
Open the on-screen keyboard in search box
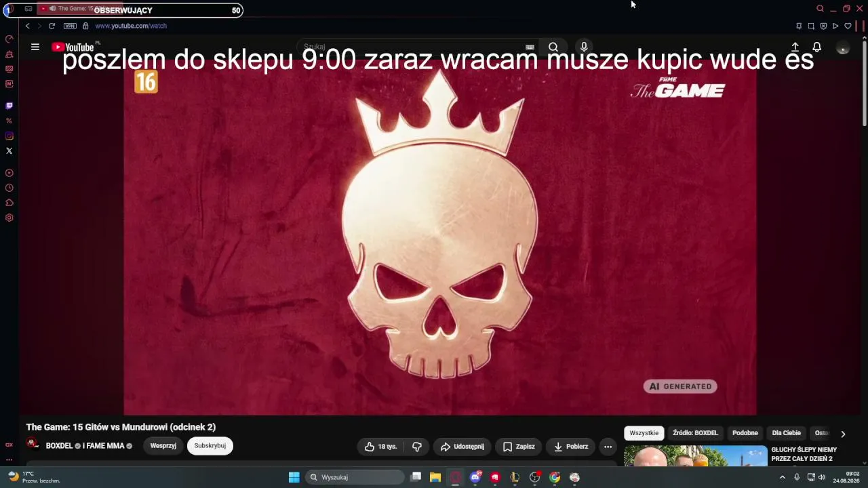pyautogui.click(x=530, y=47)
